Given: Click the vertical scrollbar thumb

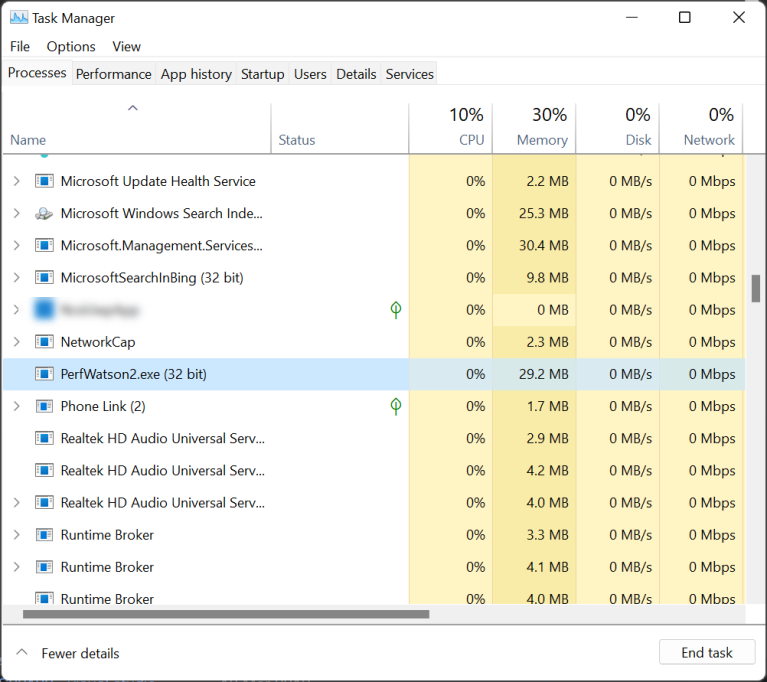Looking at the screenshot, I should (756, 289).
